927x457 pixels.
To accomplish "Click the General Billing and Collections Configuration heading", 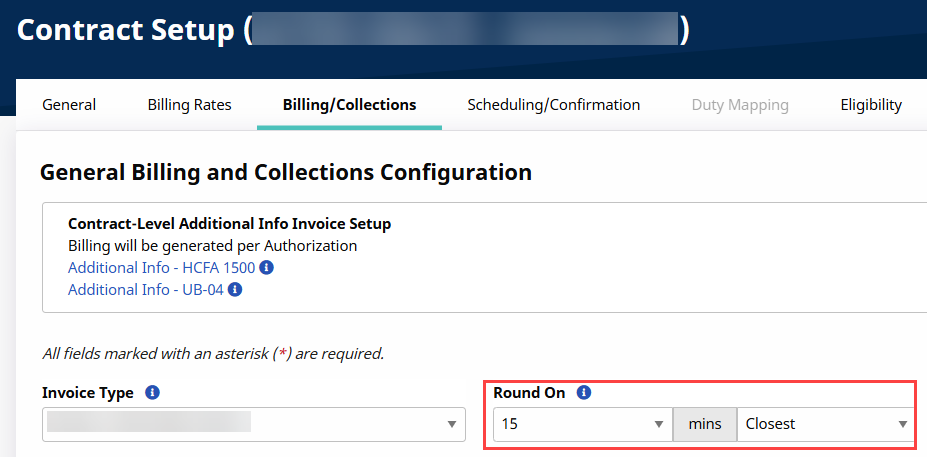I will [x=286, y=173].
